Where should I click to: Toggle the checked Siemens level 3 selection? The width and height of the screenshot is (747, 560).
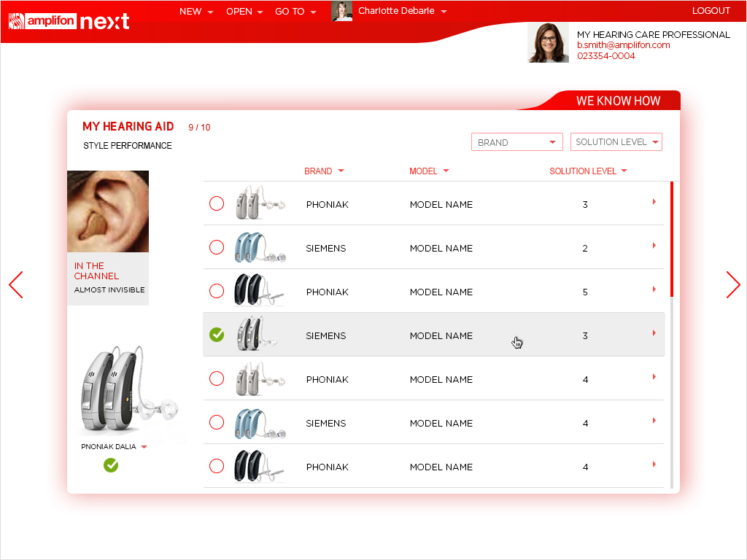[217, 335]
